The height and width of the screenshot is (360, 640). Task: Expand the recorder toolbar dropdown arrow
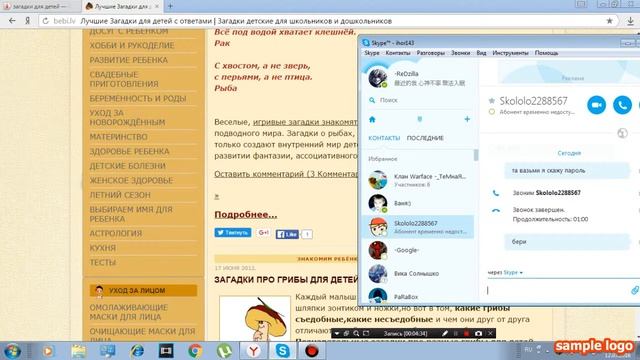(x=337, y=333)
